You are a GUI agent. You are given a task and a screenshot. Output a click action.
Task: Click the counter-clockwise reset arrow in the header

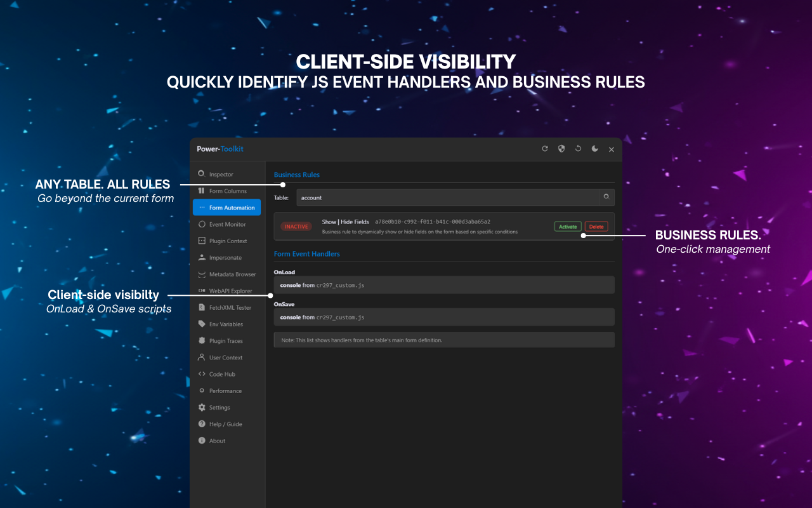point(578,149)
